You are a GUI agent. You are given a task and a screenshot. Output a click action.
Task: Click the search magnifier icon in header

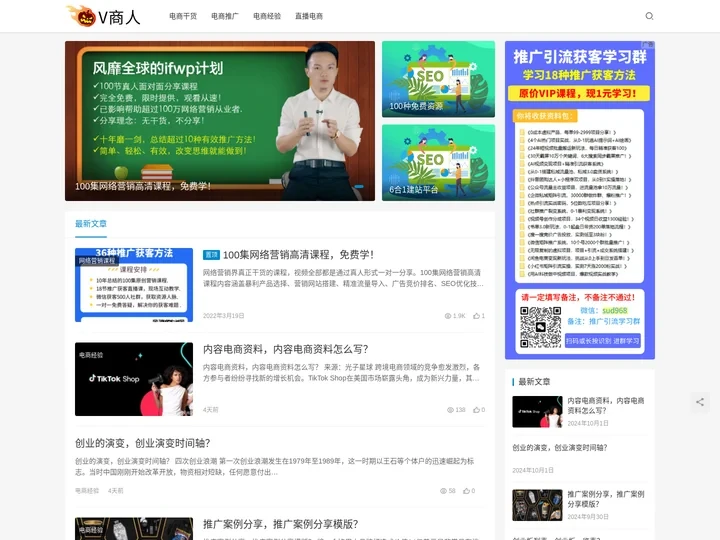click(x=649, y=16)
